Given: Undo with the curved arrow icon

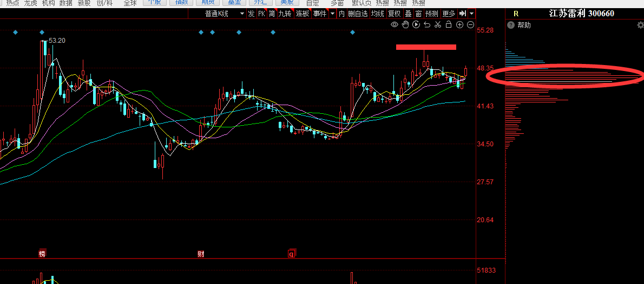Looking at the screenshot, I should pyautogui.click(x=427, y=25).
